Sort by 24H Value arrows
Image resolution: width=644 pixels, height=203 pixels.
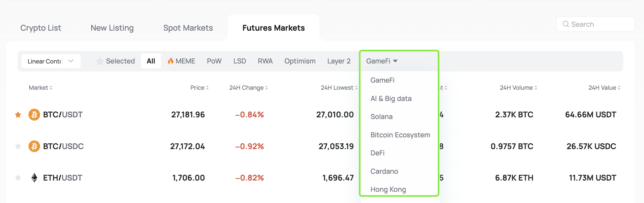click(x=619, y=88)
